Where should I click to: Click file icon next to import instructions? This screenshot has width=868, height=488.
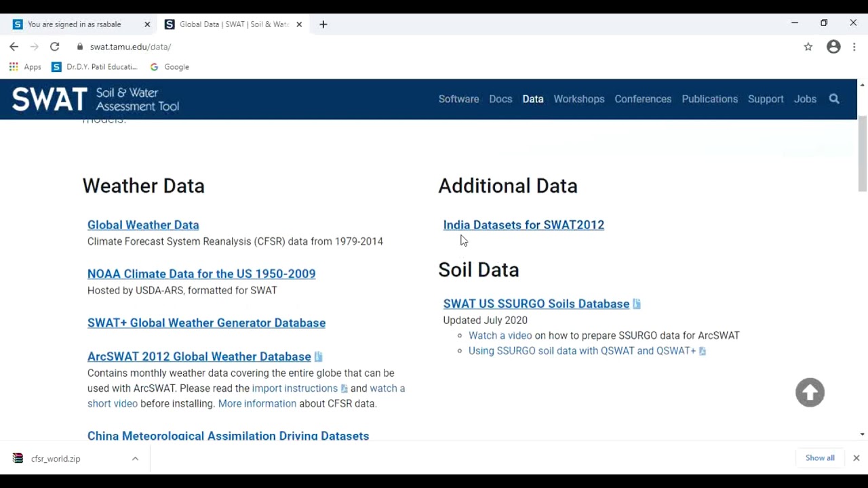[344, 388]
